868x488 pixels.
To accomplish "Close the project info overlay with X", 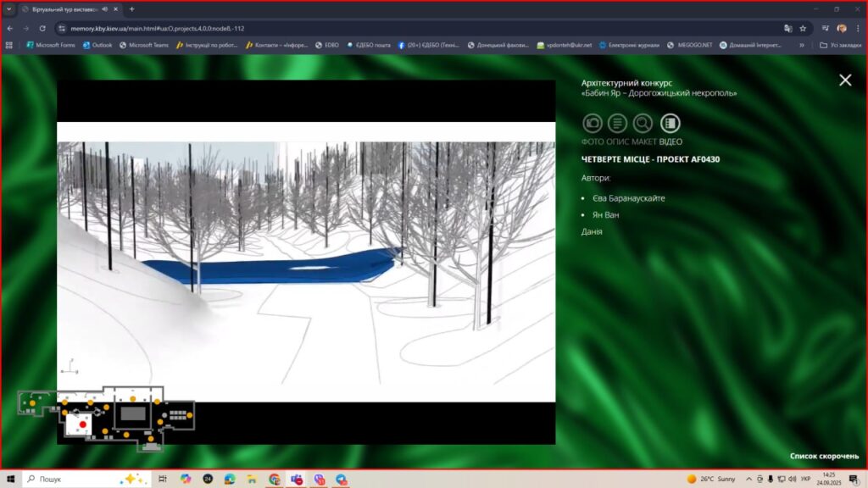I will pyautogui.click(x=845, y=80).
